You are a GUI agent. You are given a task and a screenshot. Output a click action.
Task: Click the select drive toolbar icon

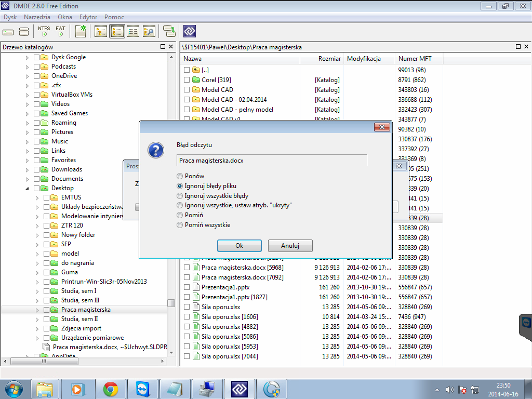(x=8, y=32)
